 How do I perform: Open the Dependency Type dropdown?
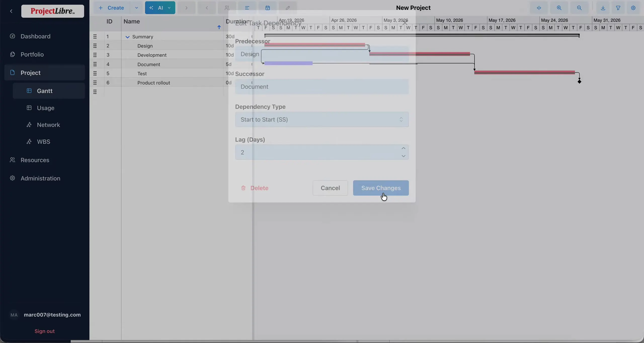[x=322, y=119]
